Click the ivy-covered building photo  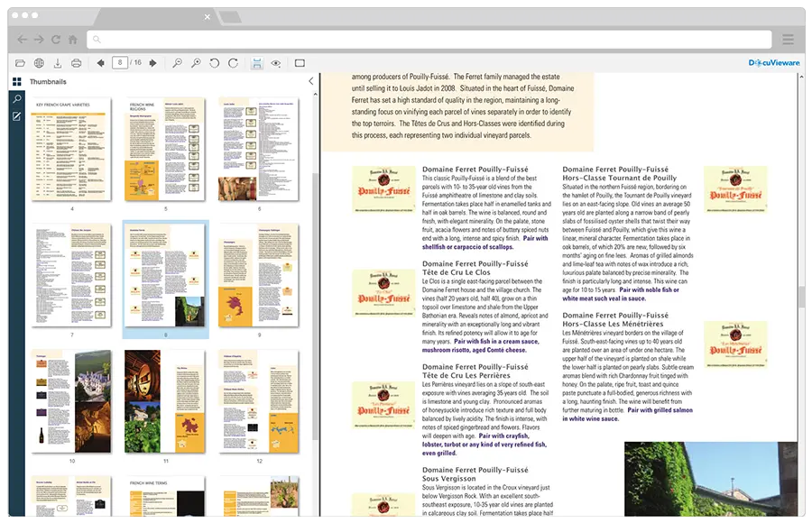711,479
